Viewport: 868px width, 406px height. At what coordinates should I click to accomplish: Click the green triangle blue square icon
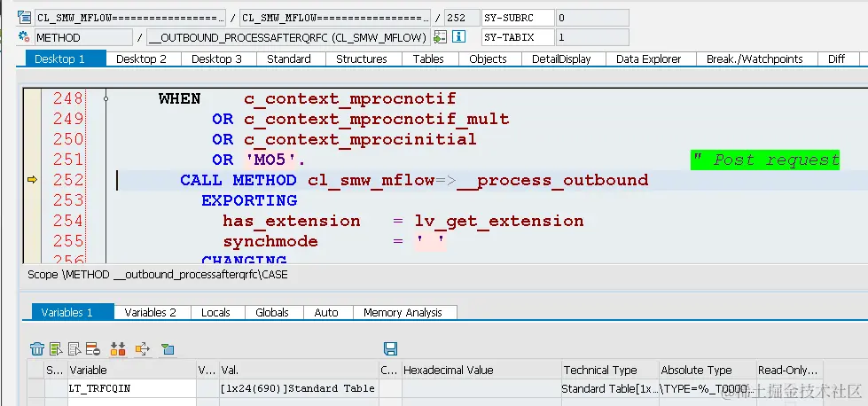168,348
